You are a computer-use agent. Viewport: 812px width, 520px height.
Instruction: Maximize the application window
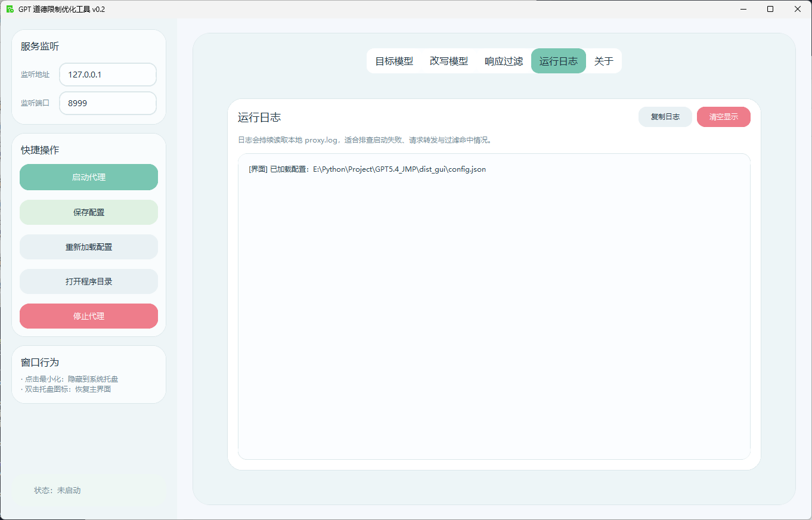(x=770, y=9)
